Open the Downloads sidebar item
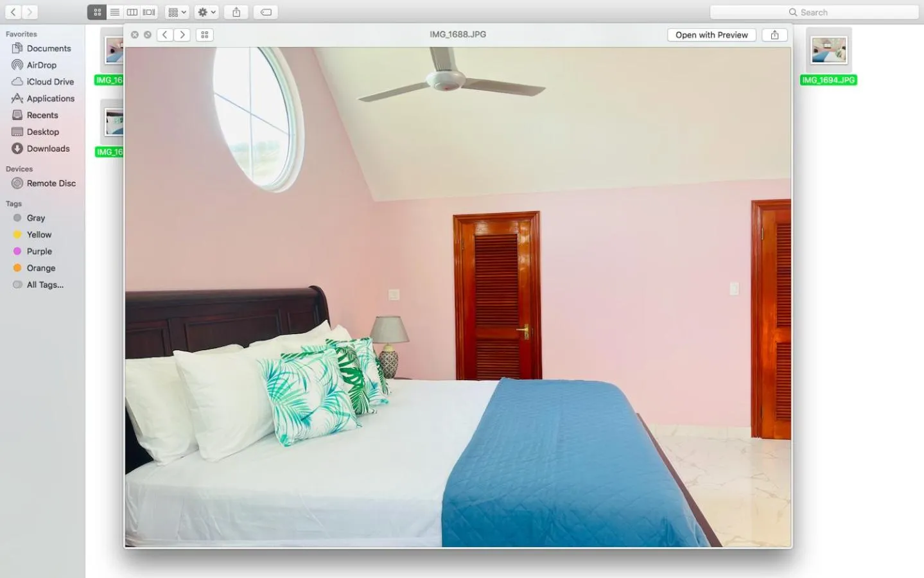The height and width of the screenshot is (578, 924). pos(48,148)
